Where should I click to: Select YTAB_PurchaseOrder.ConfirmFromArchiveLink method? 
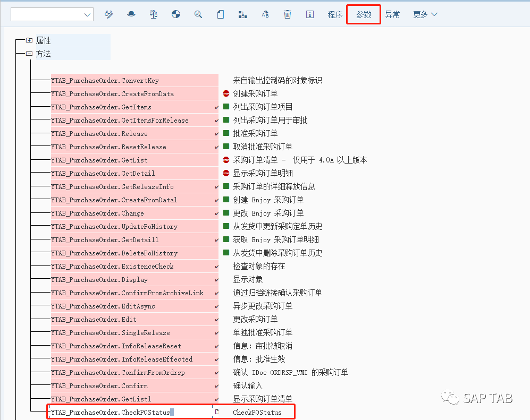[x=134, y=293]
